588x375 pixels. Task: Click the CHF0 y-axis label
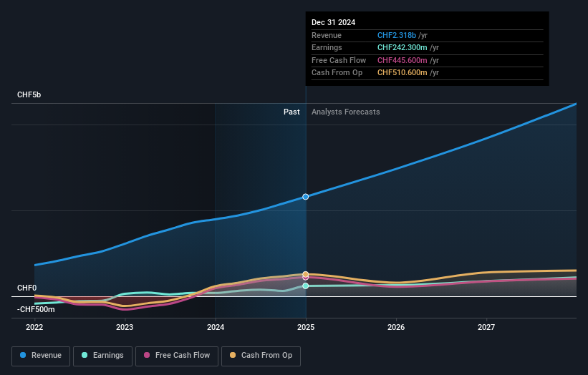click(x=27, y=288)
